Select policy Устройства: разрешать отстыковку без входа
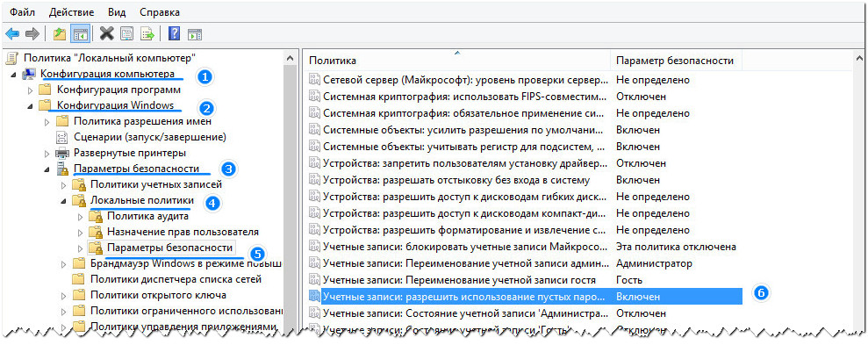The image size is (868, 345). tap(456, 180)
